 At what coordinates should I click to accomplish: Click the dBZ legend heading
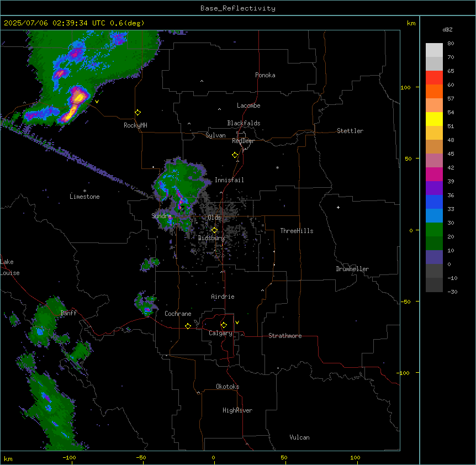[447, 29]
